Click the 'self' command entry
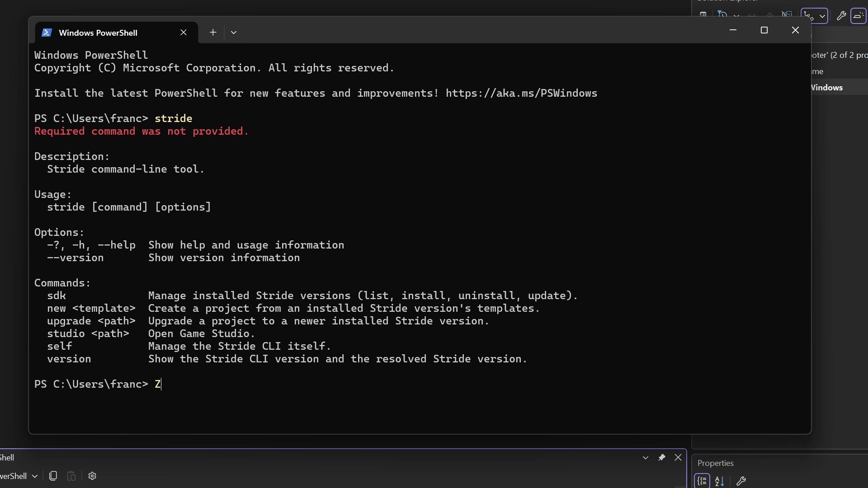This screenshot has width=868, height=488. 60,346
